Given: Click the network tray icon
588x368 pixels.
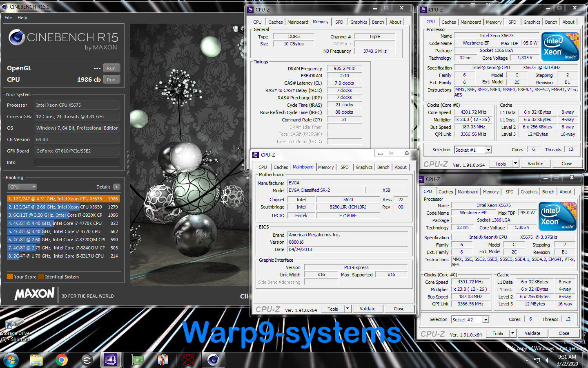Looking at the screenshot, I should (537, 360).
